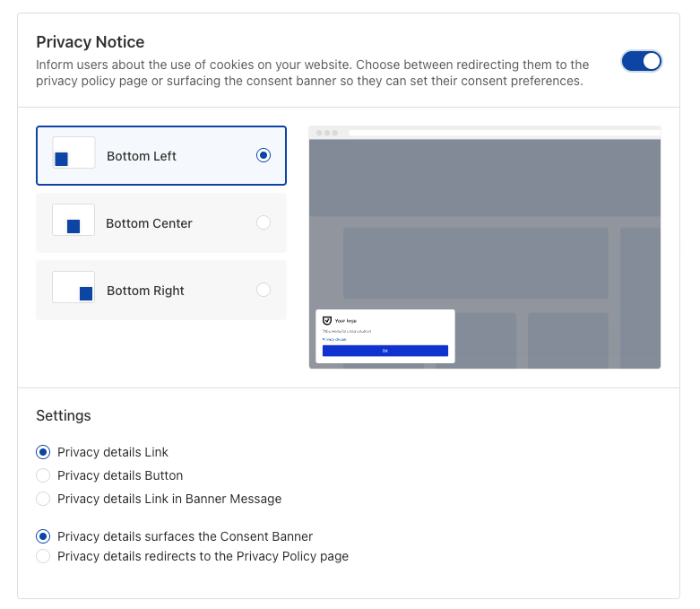Select the Bottom Right radio button
Viewport: 700px width, 609px height.
(x=263, y=290)
